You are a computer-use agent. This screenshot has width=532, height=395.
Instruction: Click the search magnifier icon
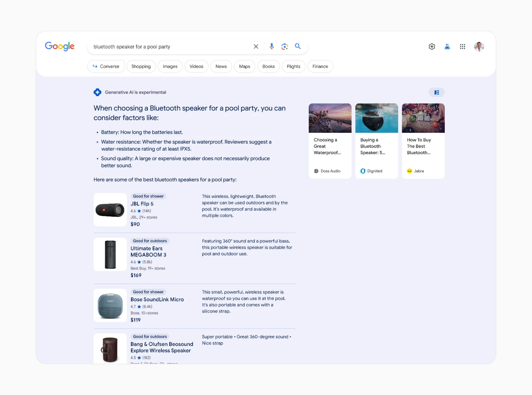(x=298, y=46)
